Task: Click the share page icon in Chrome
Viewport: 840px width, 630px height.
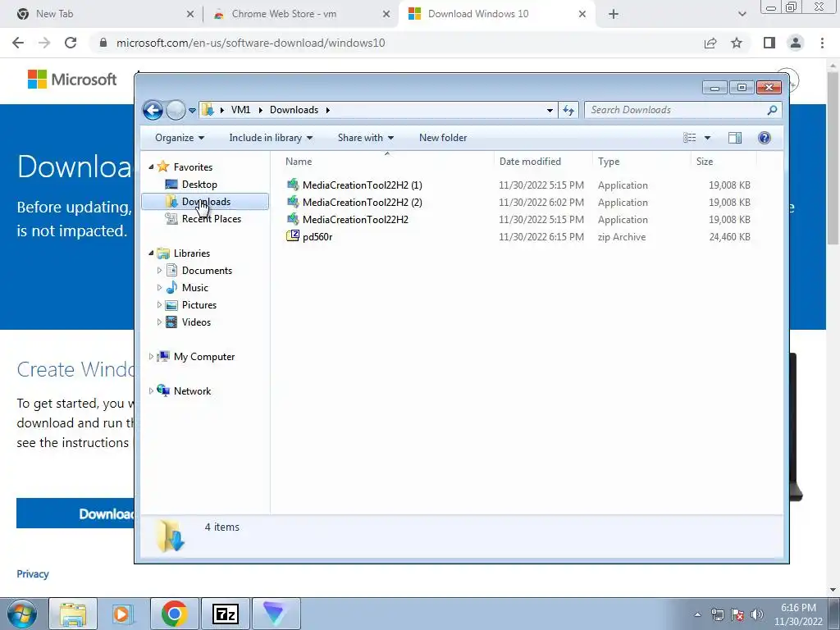Action: click(x=710, y=43)
